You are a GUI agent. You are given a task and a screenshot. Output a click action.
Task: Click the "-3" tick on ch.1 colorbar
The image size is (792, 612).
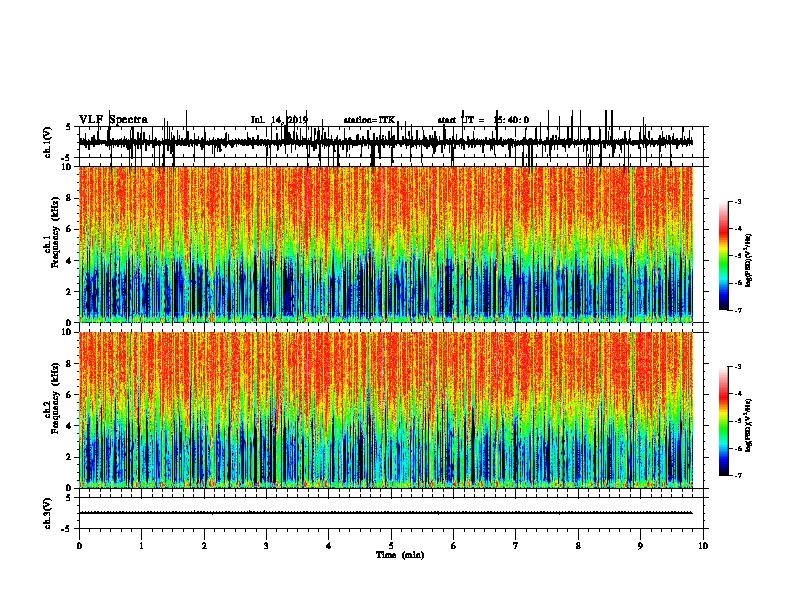(x=737, y=202)
